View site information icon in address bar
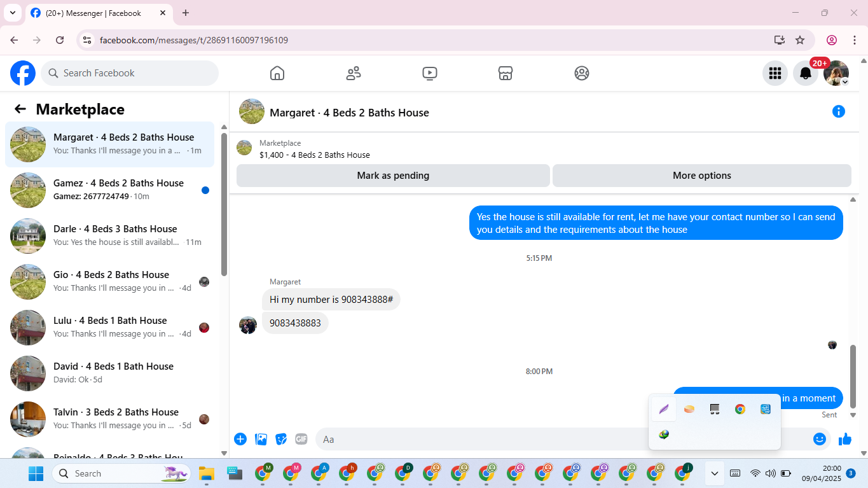The height and width of the screenshot is (488, 868). click(88, 40)
